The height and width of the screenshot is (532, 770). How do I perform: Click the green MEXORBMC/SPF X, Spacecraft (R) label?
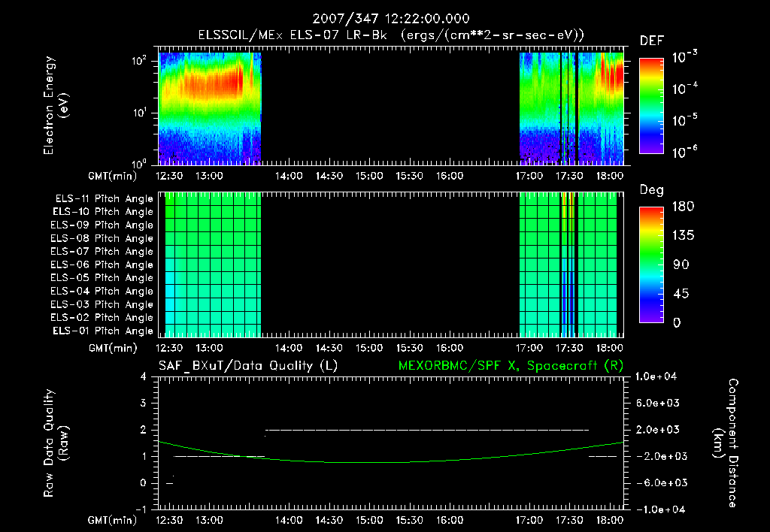(511, 366)
